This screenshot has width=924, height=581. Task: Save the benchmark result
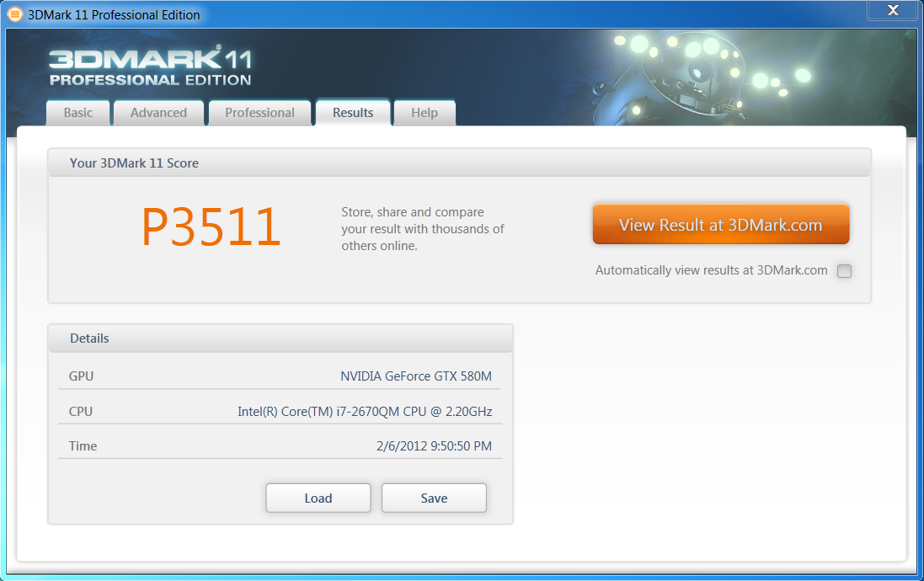click(435, 498)
